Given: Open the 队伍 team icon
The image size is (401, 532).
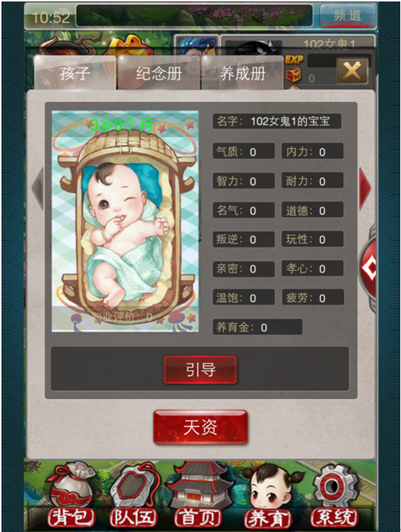Looking at the screenshot, I should click(135, 494).
